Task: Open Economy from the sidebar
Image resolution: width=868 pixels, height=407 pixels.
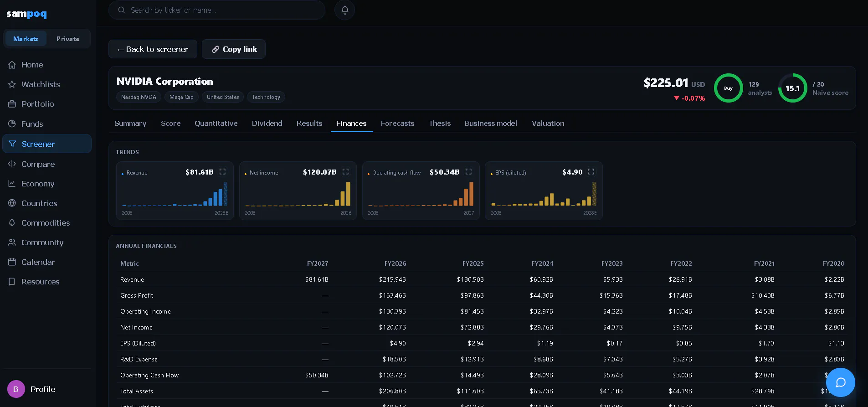Action: [x=47, y=184]
